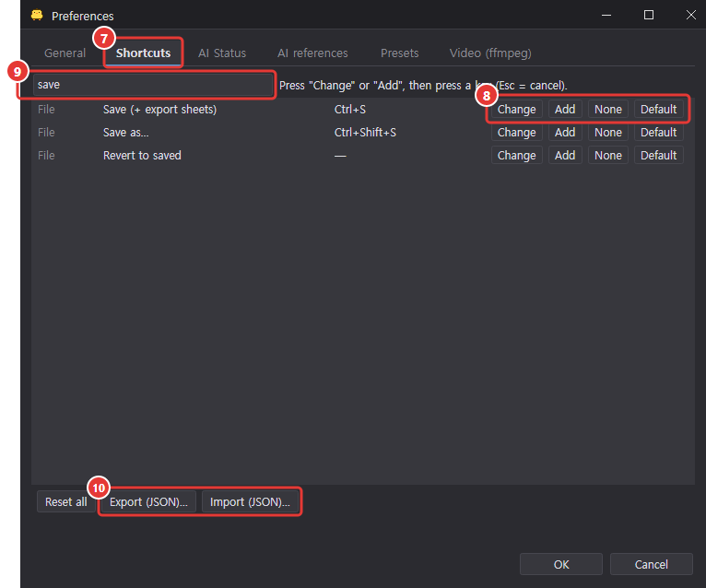The width and height of the screenshot is (706, 588).
Task: Click Change for Revert to saved
Action: tap(516, 156)
